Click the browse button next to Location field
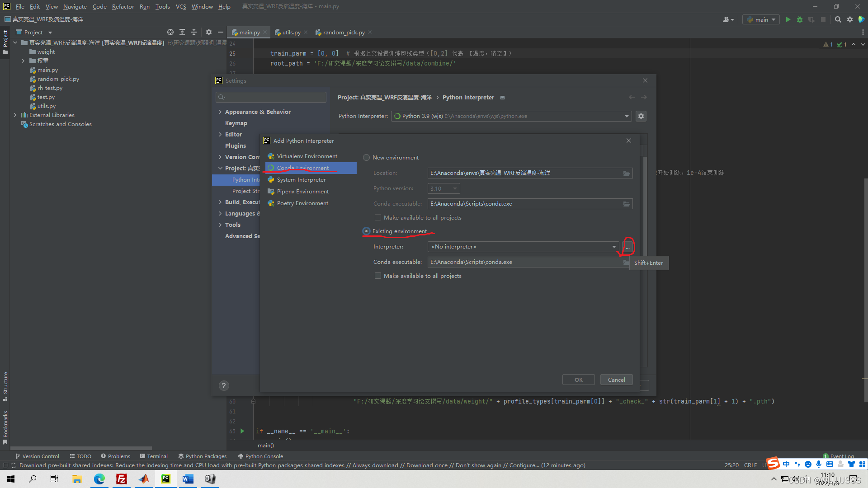868x488 pixels. tap(626, 173)
